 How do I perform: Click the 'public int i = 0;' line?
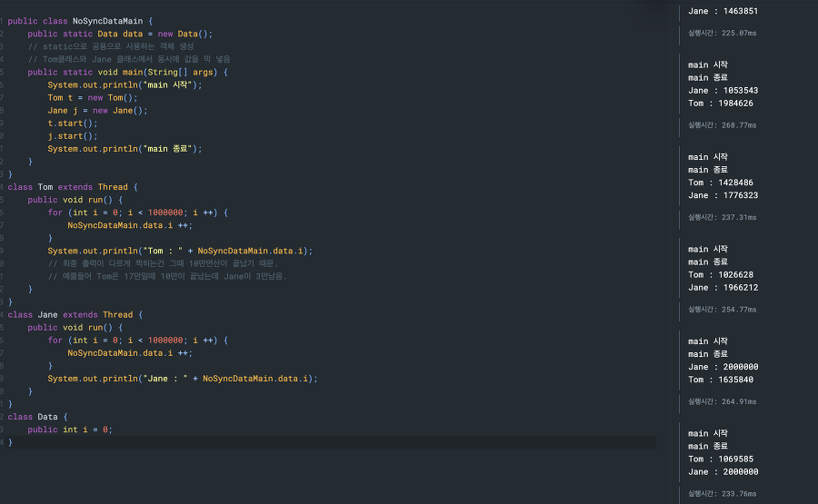tap(70, 430)
